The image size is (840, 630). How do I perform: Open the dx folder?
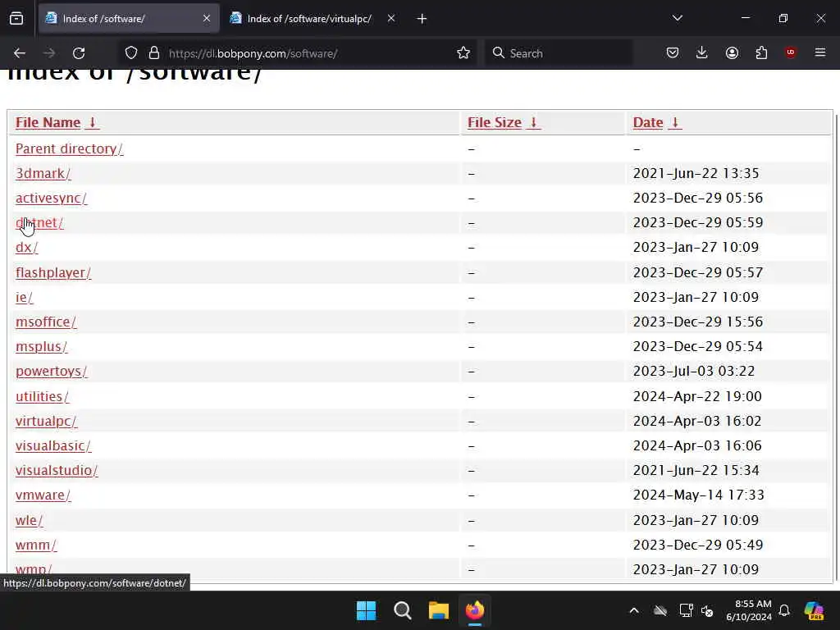(27, 248)
